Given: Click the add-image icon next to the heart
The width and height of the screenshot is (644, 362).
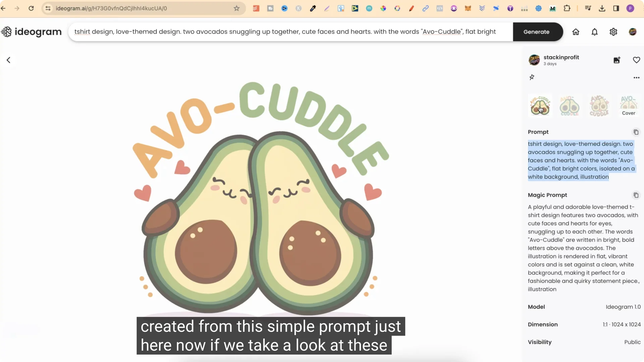Looking at the screenshot, I should pos(617,60).
